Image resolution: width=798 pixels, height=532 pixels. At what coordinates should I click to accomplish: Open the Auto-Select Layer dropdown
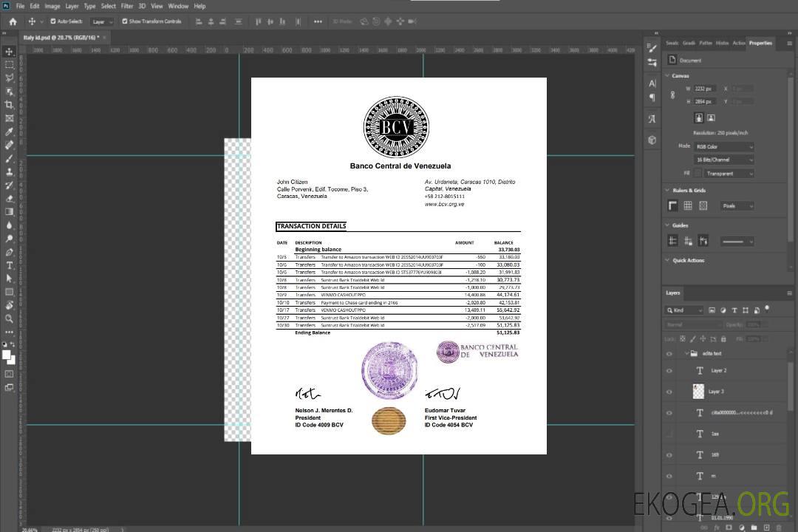(x=102, y=21)
